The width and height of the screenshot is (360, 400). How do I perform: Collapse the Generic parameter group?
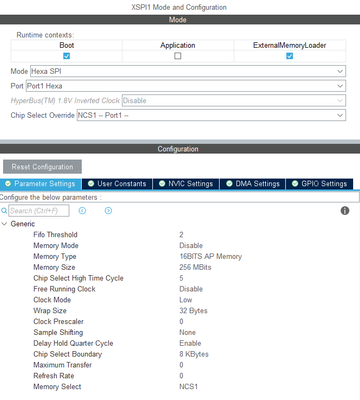(x=4, y=224)
